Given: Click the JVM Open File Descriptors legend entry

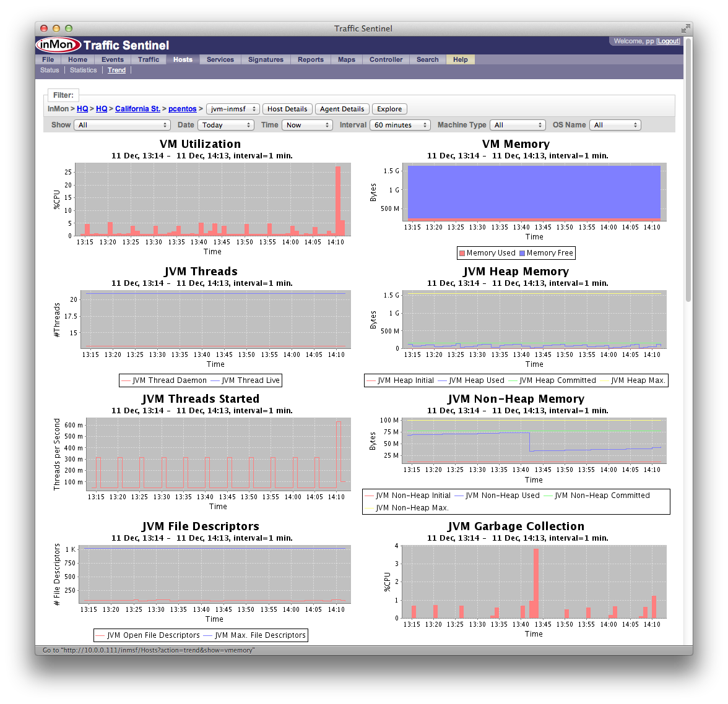Looking at the screenshot, I should [x=147, y=635].
